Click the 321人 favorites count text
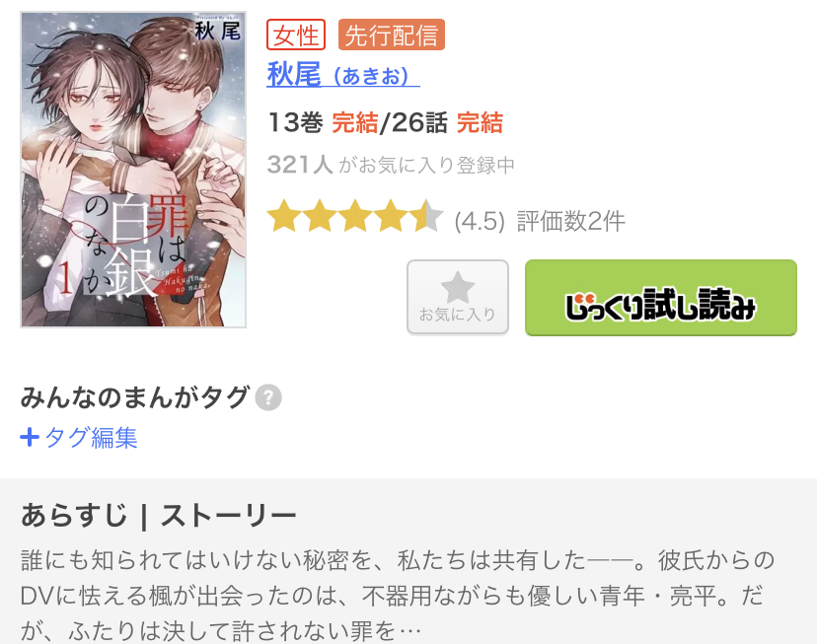 click(x=300, y=165)
